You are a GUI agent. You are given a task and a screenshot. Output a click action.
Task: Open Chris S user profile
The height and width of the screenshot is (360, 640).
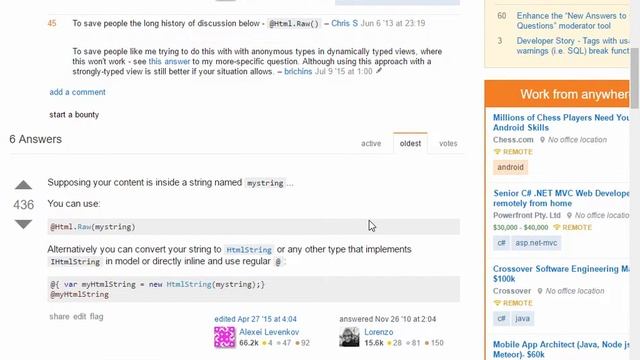(344, 23)
